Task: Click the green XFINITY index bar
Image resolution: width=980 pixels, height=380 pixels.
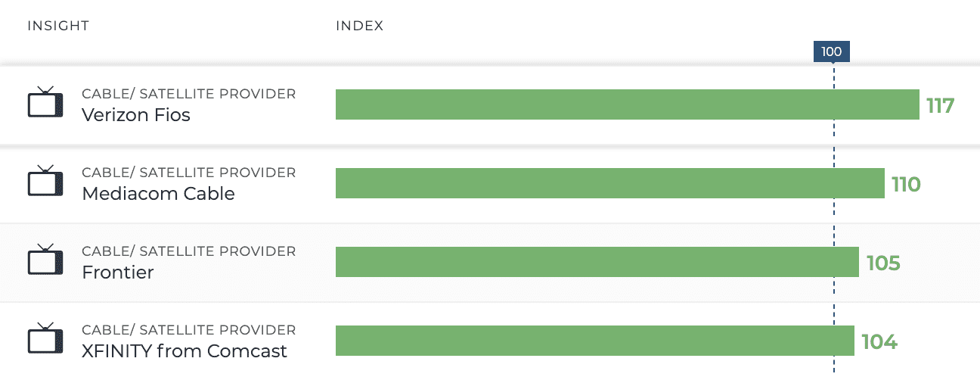Action: coord(594,341)
